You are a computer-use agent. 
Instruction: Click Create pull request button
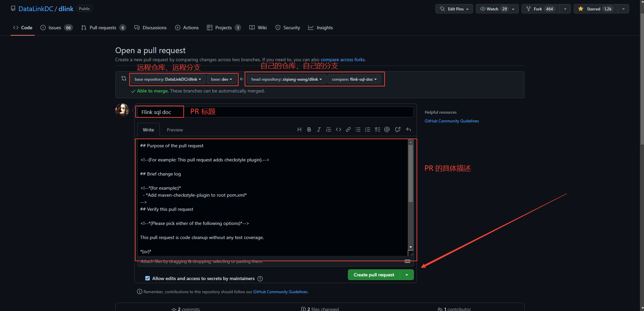374,275
